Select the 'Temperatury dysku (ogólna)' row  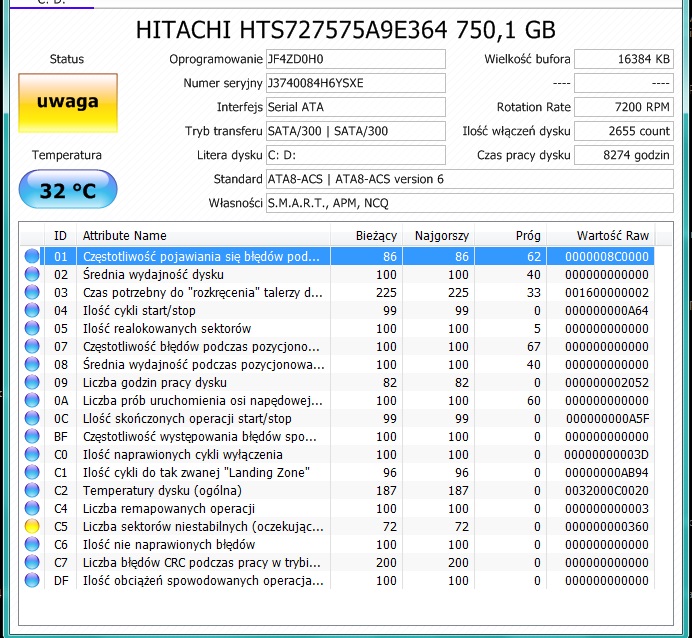tap(338, 491)
